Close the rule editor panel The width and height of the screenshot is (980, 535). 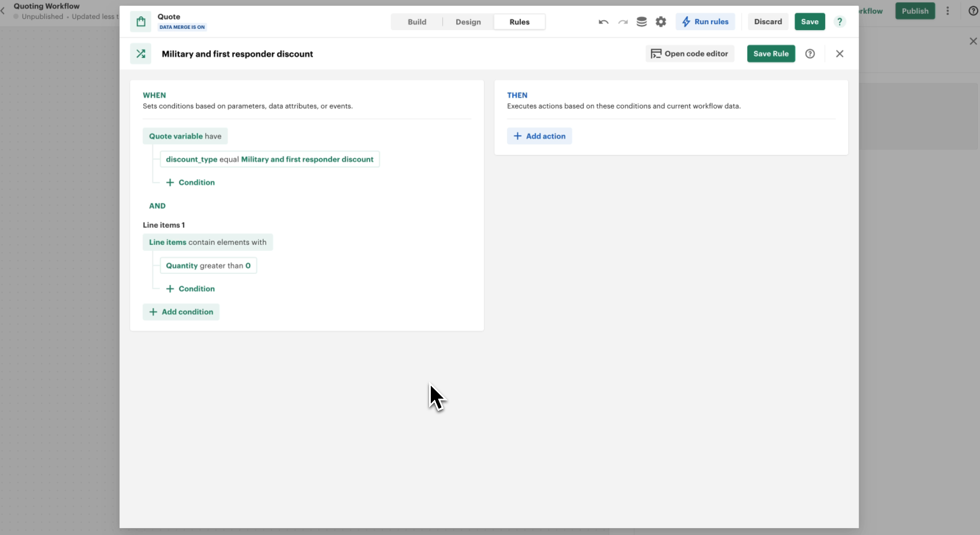coord(840,54)
